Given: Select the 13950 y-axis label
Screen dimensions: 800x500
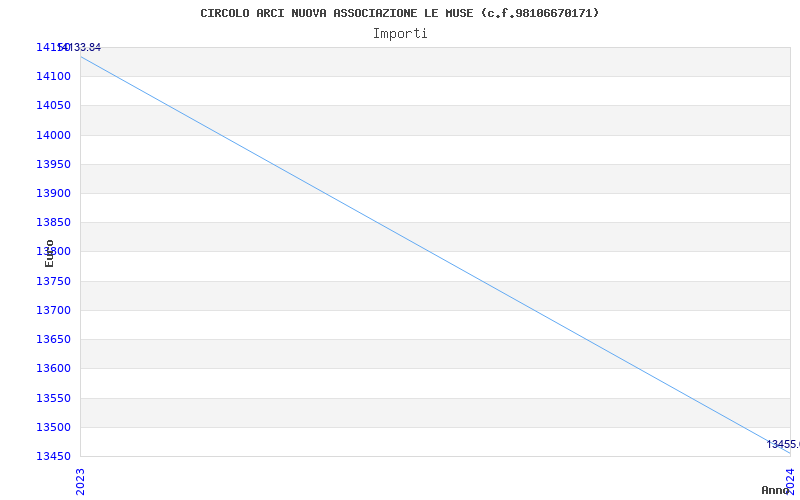Looking at the screenshot, I should (x=53, y=164).
